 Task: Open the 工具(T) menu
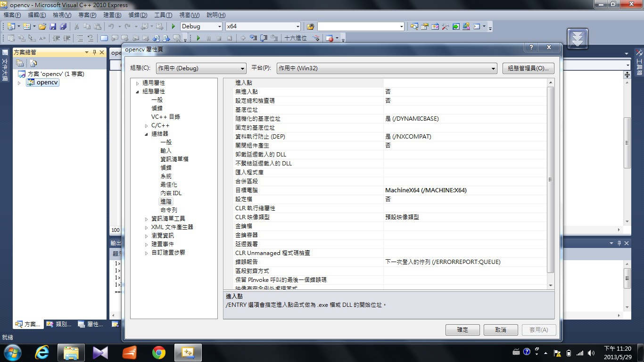163,15
